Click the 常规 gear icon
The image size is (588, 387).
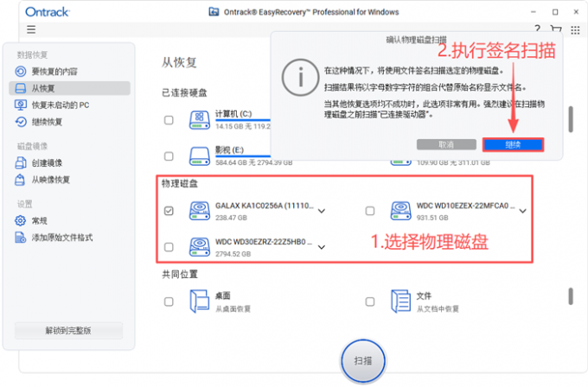click(x=20, y=220)
